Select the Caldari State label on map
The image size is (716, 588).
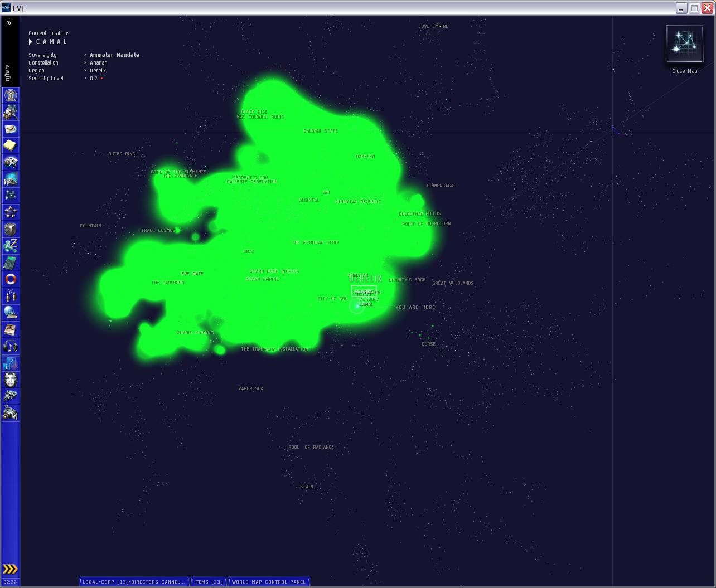coord(320,130)
